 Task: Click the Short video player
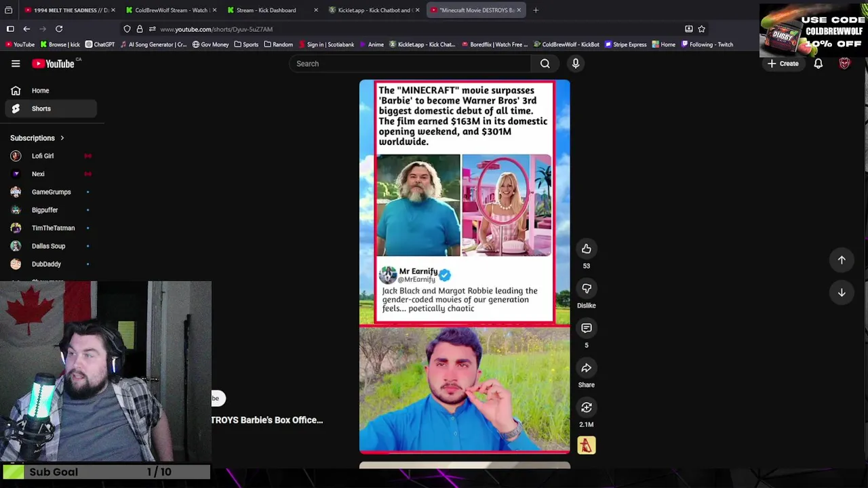[465, 266]
